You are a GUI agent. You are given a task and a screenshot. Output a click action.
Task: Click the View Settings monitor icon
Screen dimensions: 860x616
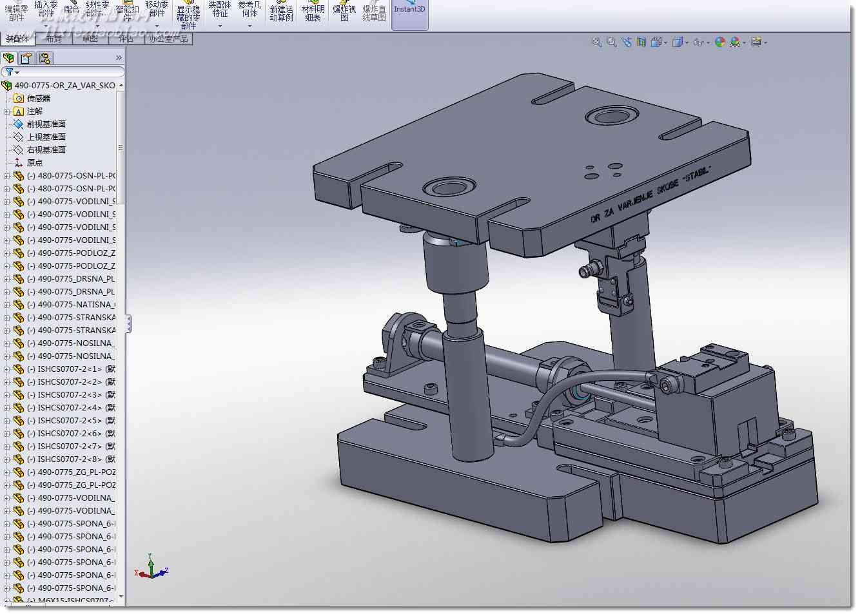click(x=756, y=42)
